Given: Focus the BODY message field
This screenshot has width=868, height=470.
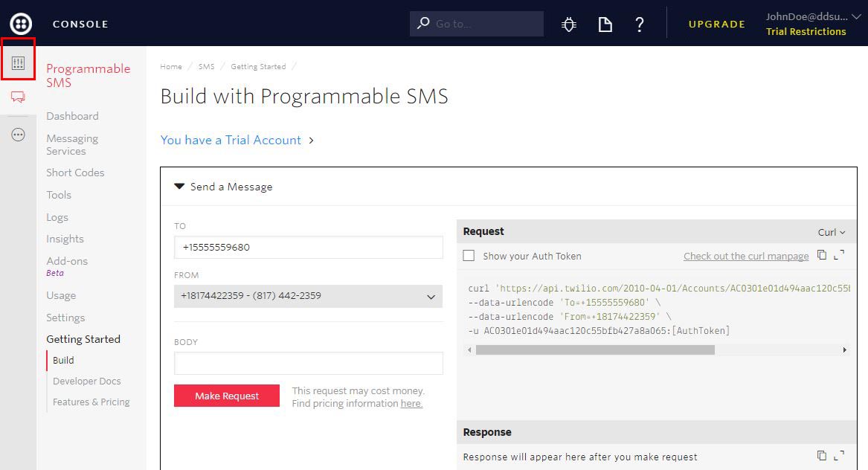Looking at the screenshot, I should tap(309, 363).
